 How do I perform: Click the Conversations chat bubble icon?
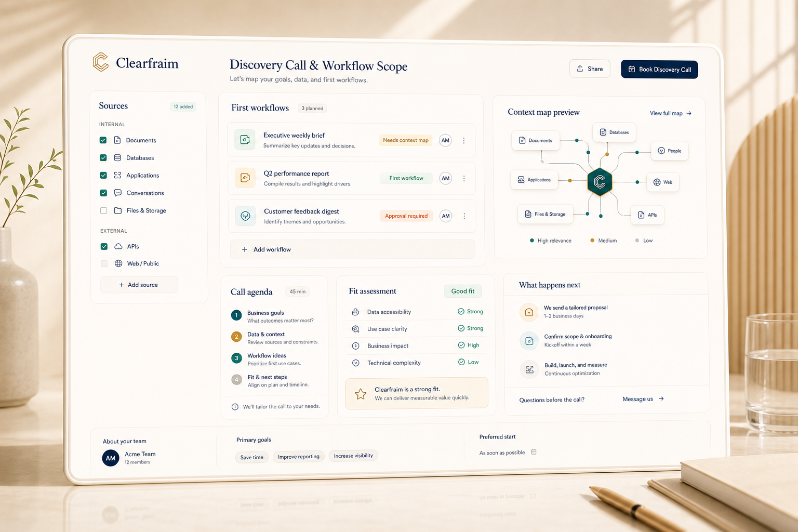point(118,193)
